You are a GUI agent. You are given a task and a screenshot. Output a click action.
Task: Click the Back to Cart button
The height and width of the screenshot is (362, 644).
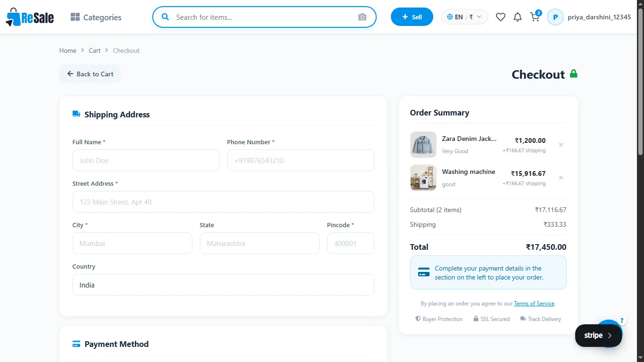90,74
